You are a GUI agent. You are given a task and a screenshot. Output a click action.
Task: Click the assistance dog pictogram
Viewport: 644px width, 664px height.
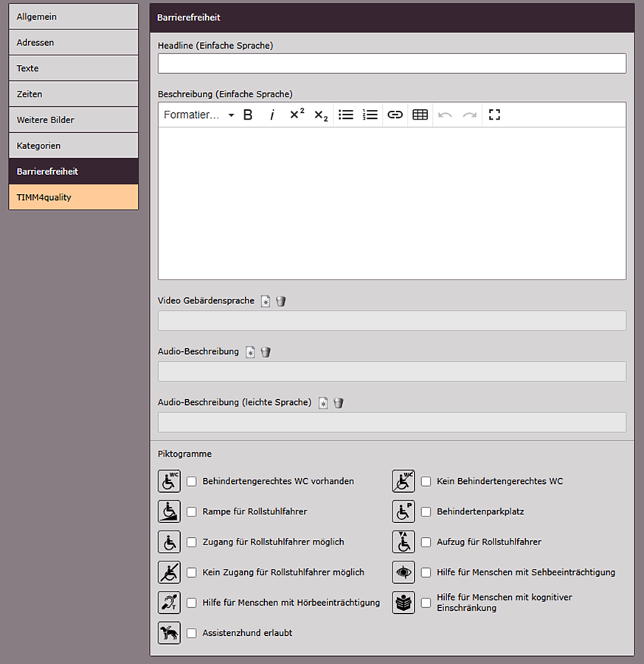tap(169, 633)
